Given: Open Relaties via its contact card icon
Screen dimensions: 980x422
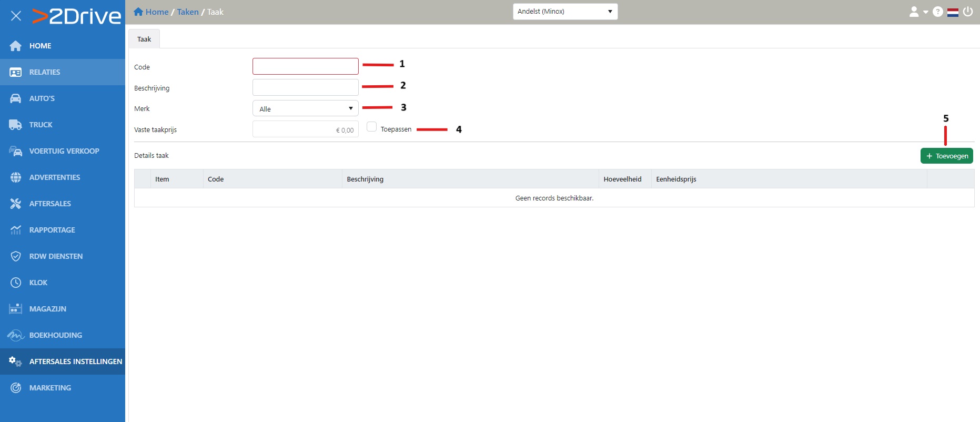Looking at the screenshot, I should [16, 72].
